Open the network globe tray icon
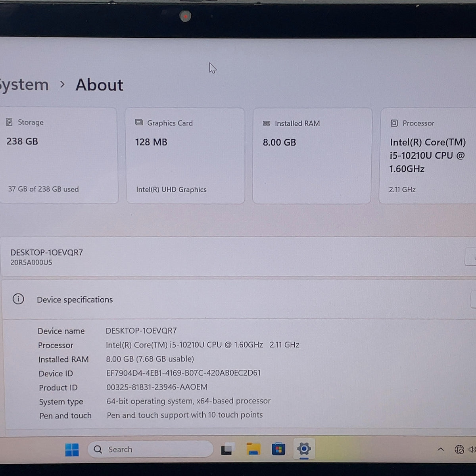The width and height of the screenshot is (476, 476). pos(459,449)
